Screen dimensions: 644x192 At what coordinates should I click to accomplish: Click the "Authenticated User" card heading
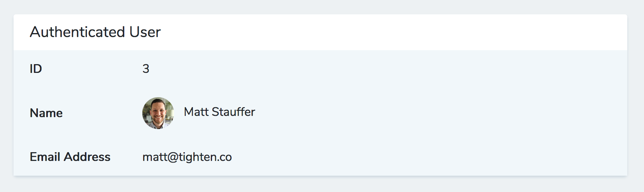95,32
